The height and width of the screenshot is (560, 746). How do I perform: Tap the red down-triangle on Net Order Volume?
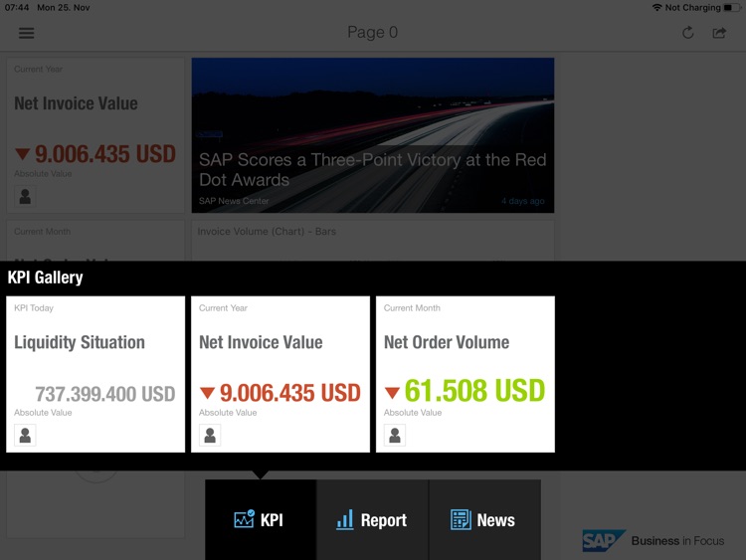[x=392, y=393]
